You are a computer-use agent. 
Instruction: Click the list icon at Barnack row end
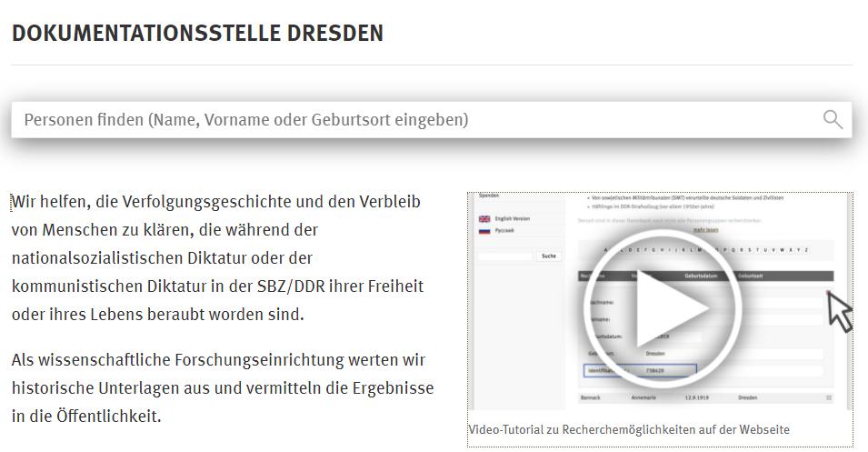[828, 397]
